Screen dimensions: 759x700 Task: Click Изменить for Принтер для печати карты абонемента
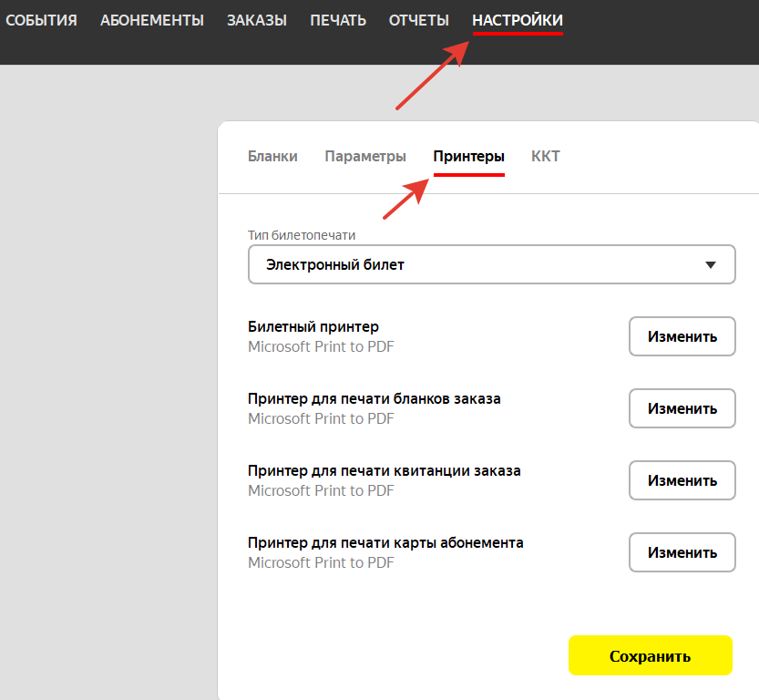pos(682,552)
